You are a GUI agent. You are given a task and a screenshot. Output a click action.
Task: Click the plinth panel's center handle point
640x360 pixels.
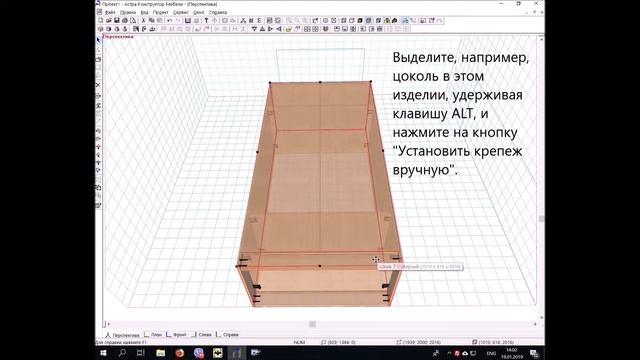click(320, 266)
